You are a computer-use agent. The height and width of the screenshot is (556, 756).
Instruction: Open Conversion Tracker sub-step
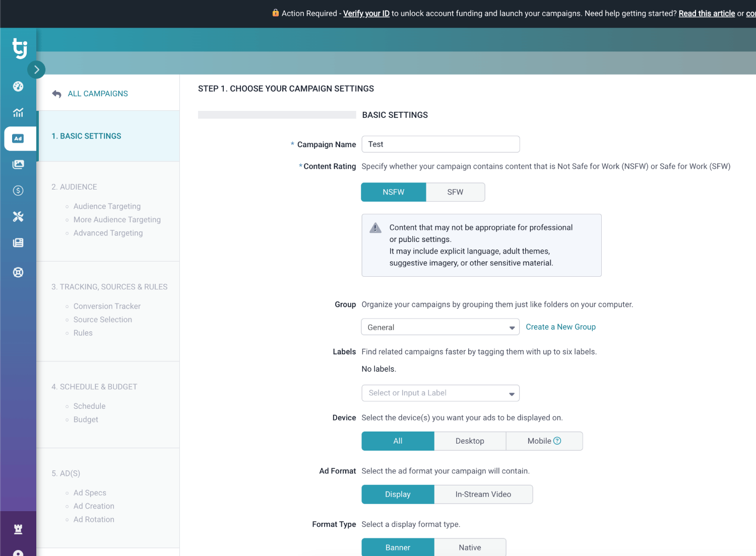pos(107,306)
